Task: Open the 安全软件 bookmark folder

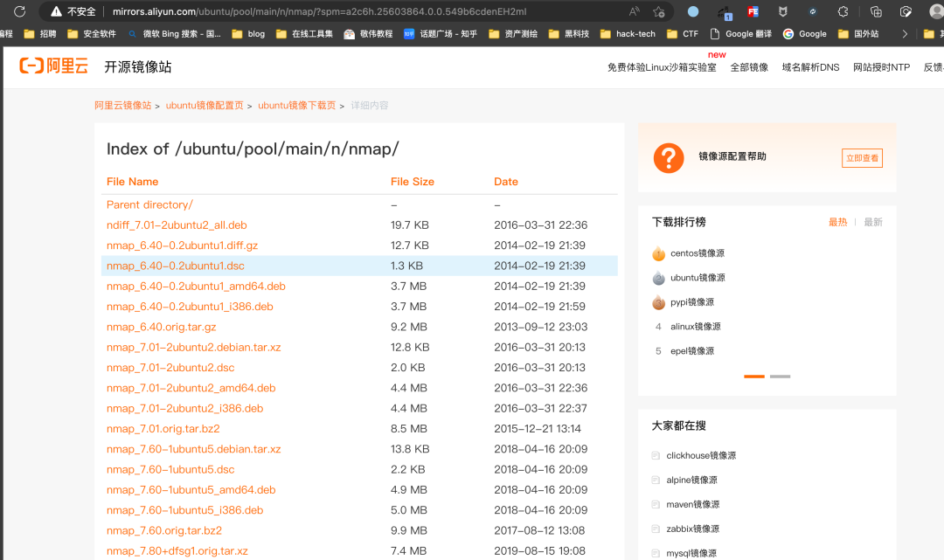Action: tap(92, 34)
